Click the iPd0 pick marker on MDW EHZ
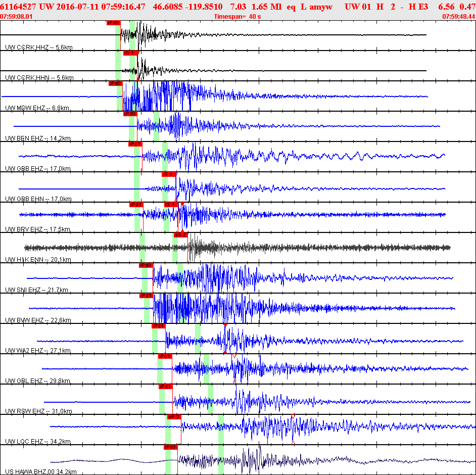This screenshot has height=475, width=476. click(116, 83)
